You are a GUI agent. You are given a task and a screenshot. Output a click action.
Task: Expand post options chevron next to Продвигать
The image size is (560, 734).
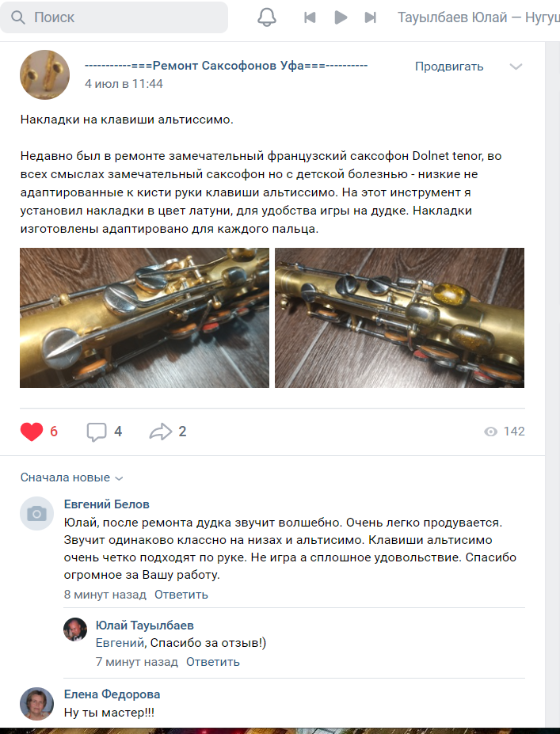[x=516, y=67]
